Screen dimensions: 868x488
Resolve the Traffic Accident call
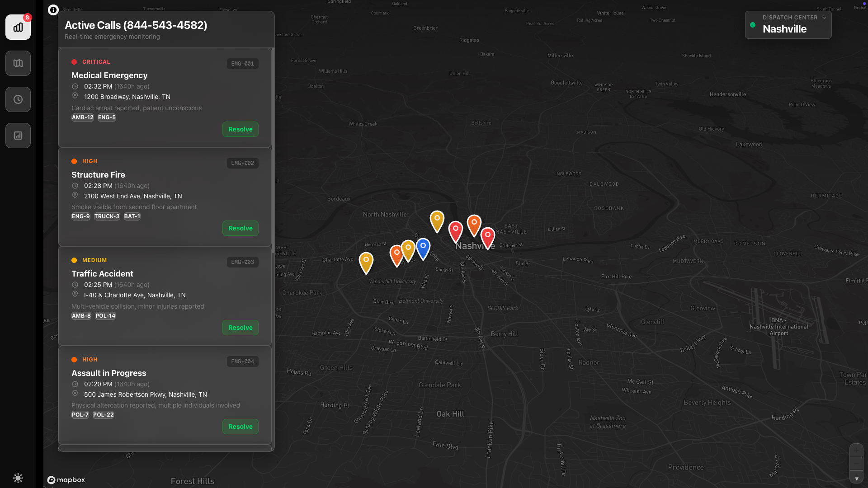[x=240, y=328]
